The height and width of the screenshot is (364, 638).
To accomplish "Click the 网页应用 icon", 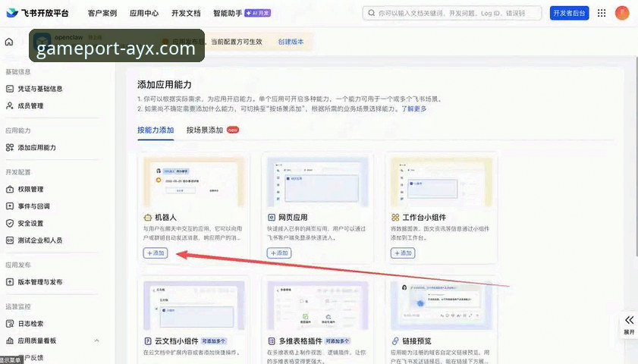I will tap(272, 218).
